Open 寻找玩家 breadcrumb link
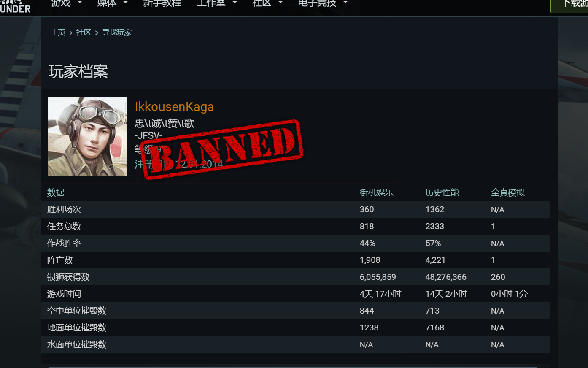Viewport: 588px width, 368px height. point(117,32)
